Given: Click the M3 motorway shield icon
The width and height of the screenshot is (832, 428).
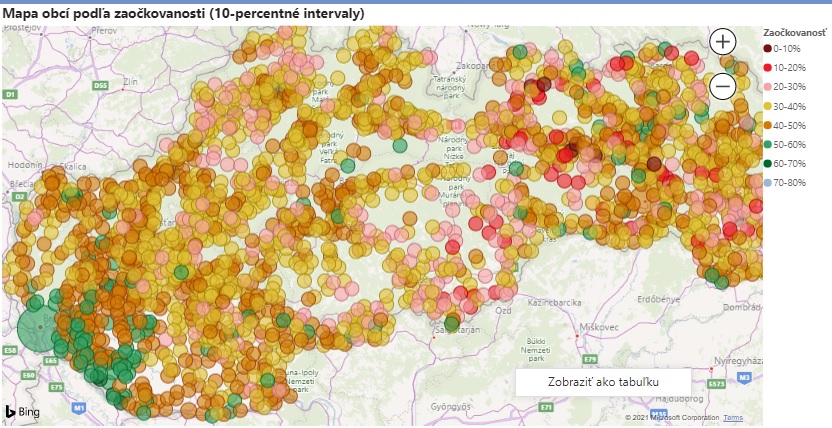Looking at the screenshot, I should (744, 377).
